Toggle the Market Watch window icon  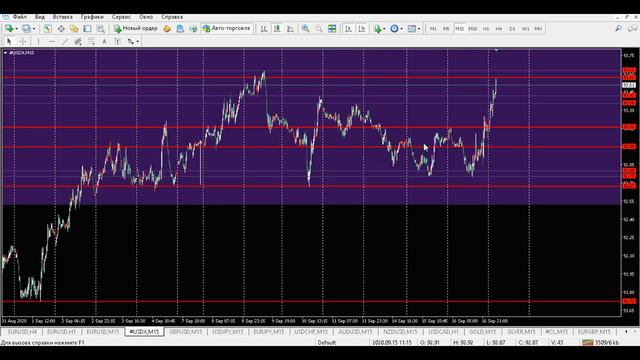pos(48,29)
